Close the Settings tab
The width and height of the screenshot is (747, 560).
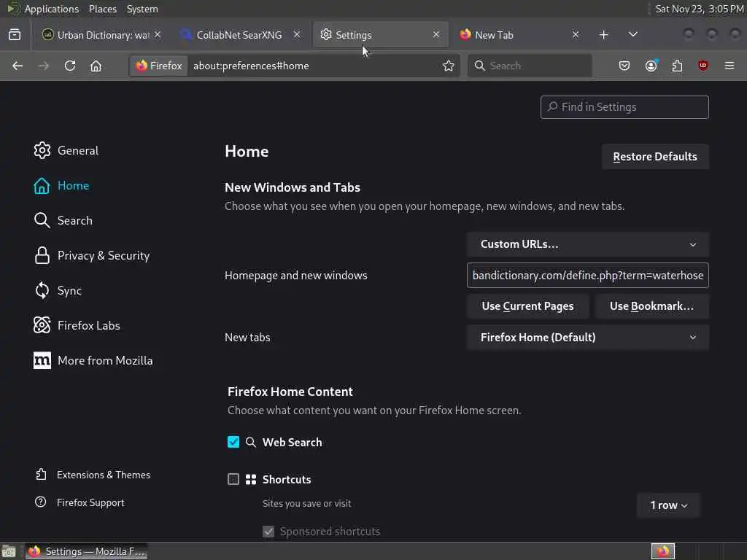436,35
